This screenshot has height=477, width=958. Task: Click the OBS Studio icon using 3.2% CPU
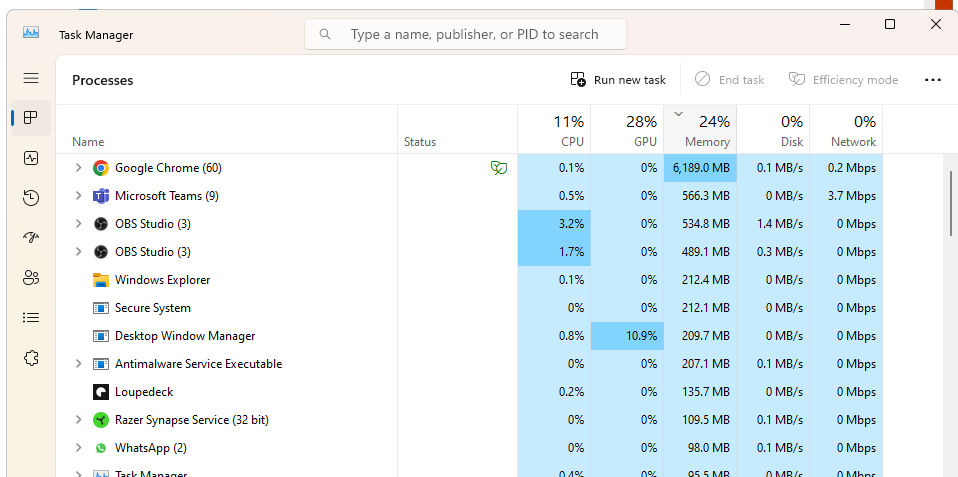pos(101,224)
